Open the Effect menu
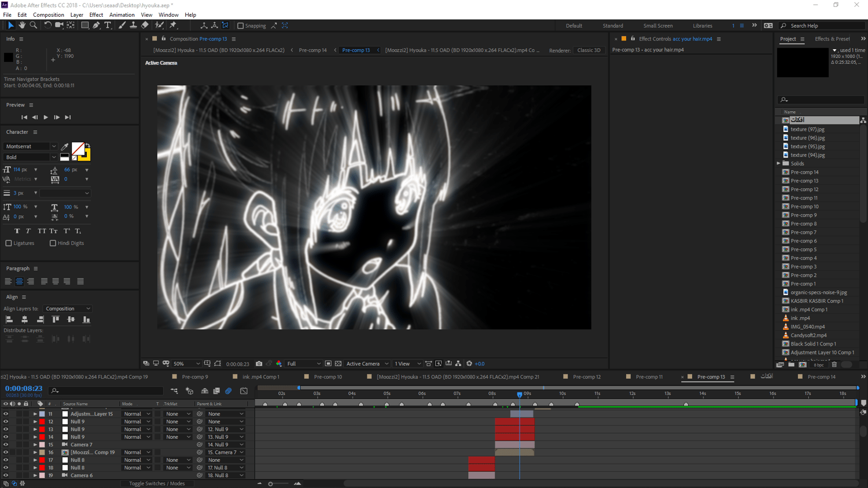 coord(96,15)
